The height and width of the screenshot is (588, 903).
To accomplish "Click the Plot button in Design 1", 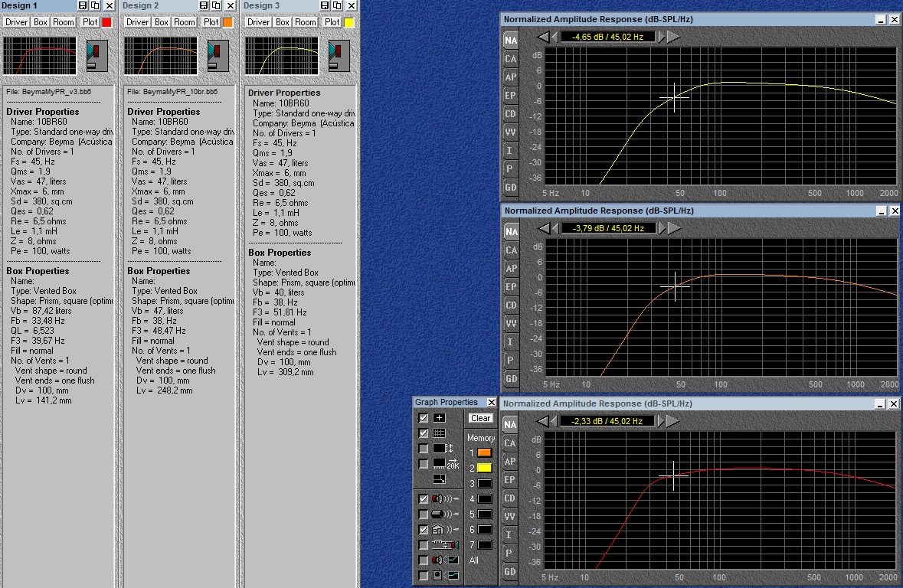I will pos(90,22).
